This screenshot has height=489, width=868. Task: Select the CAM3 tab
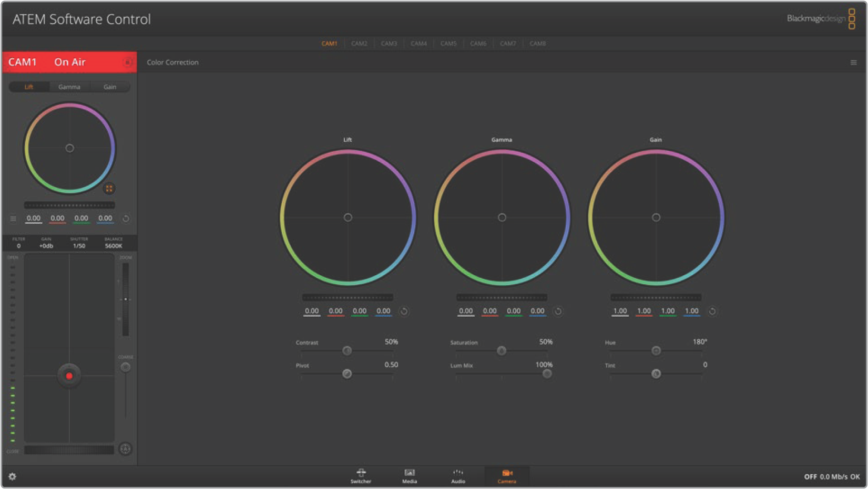click(389, 44)
